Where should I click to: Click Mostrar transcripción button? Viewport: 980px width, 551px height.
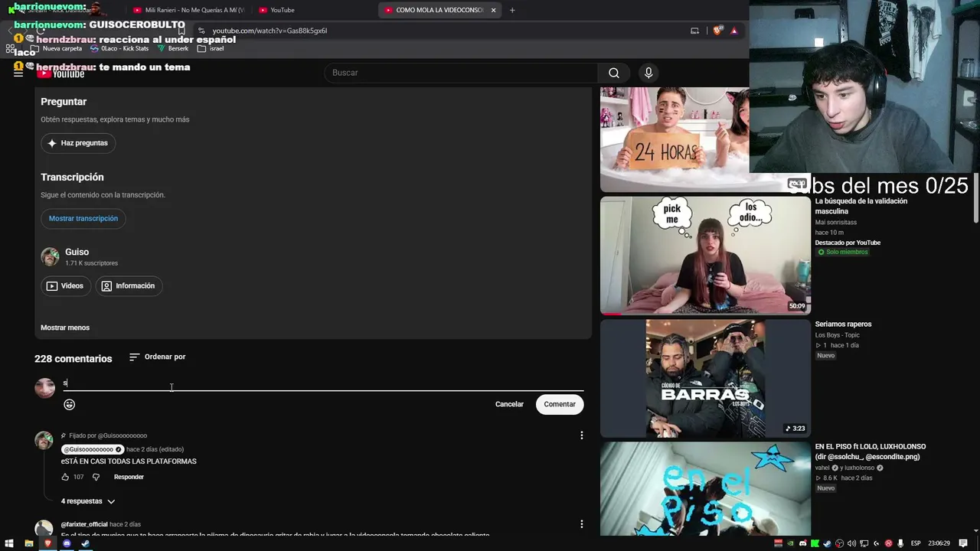pos(83,219)
